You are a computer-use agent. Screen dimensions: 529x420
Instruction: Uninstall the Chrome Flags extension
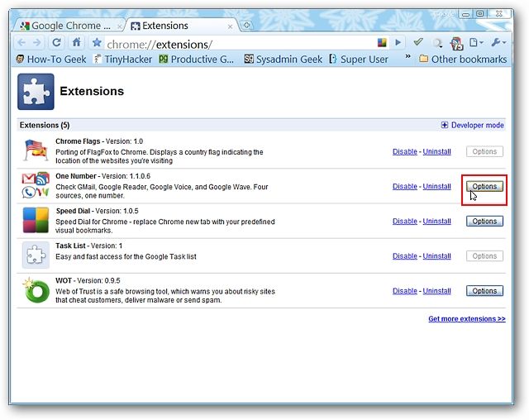coord(436,151)
